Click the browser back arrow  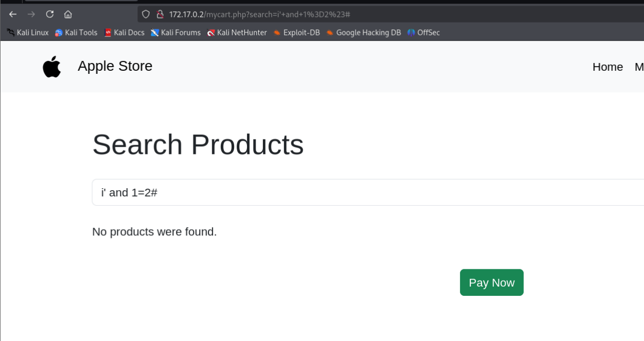(x=13, y=14)
